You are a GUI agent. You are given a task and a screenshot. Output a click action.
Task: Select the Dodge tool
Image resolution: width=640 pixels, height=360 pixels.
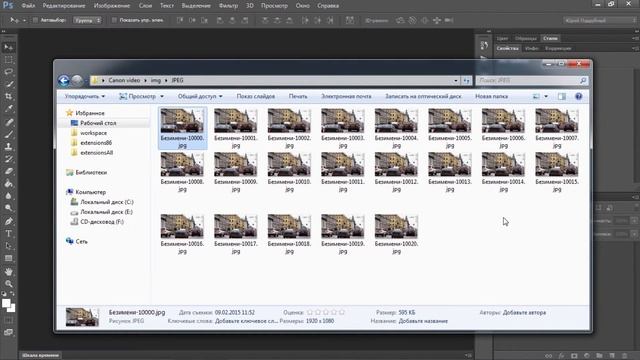[x=9, y=208]
